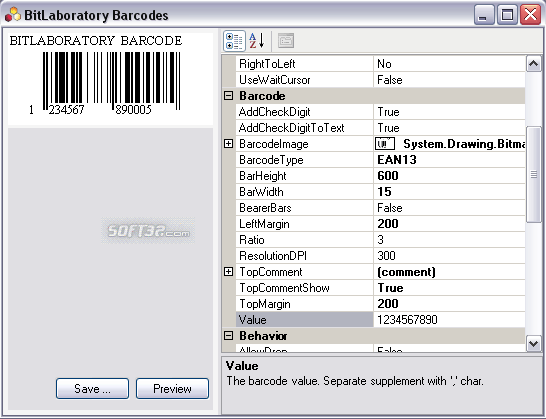The image size is (546, 419).
Task: Click the scroll up arrow of property grid
Action: (533, 64)
